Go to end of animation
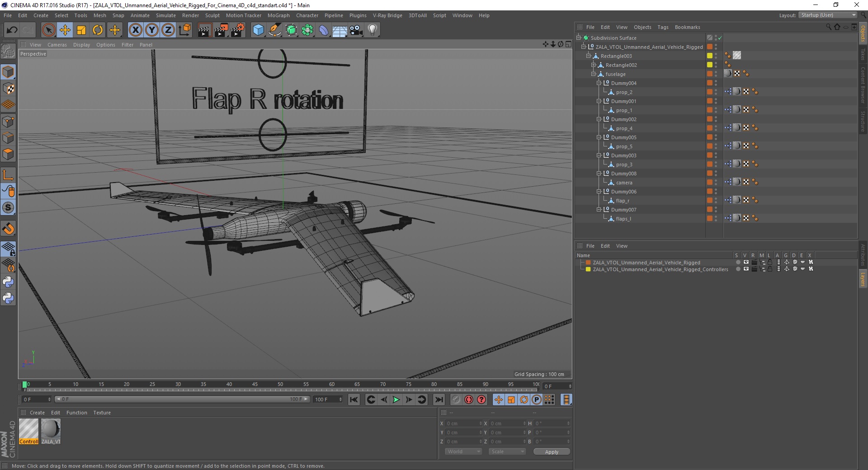This screenshot has width=868, height=470. coord(439,399)
